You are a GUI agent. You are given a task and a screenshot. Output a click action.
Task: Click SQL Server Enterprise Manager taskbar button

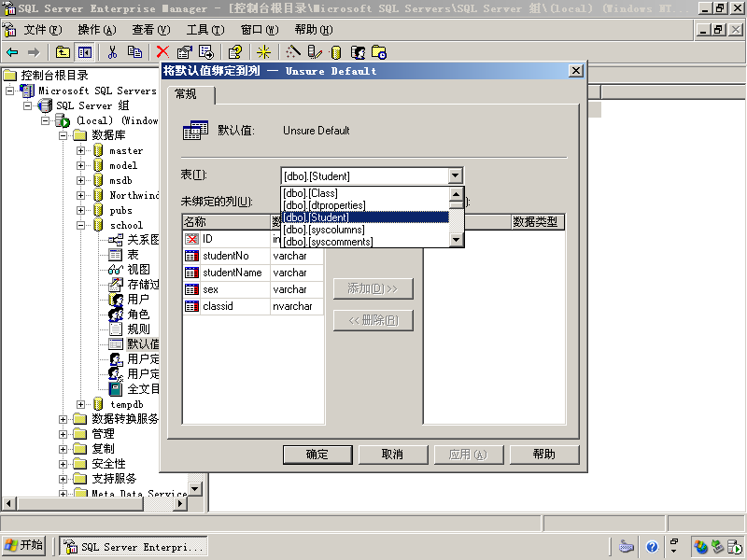click(x=134, y=546)
